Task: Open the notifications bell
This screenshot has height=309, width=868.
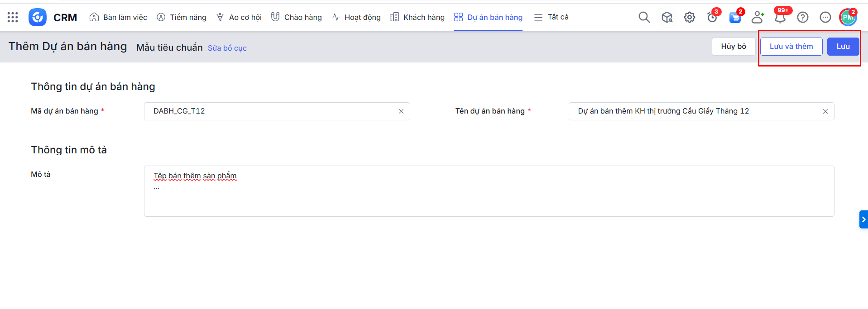Action: (780, 18)
